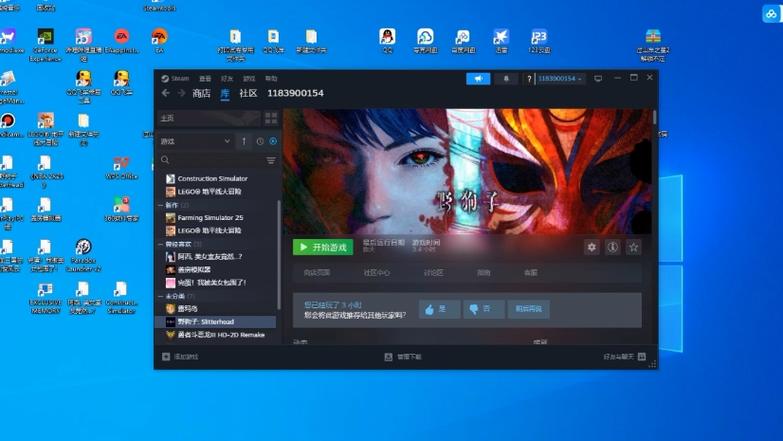Open the 查看 menu
783x441 pixels.
pyautogui.click(x=205, y=78)
